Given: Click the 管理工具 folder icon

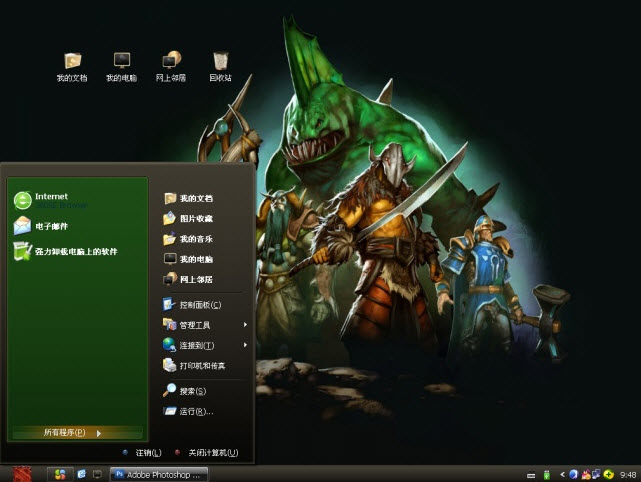Looking at the screenshot, I should pos(169,325).
